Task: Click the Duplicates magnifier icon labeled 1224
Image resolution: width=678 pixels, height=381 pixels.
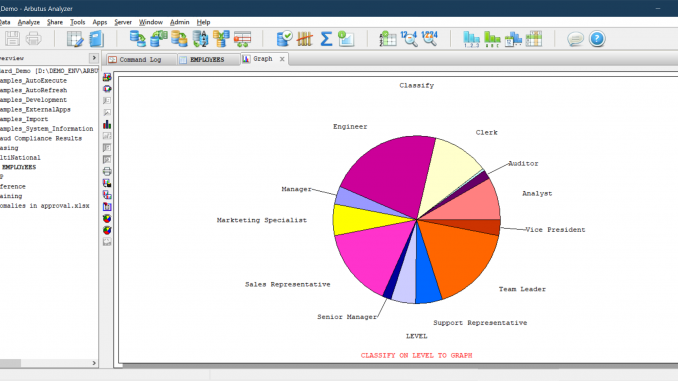Action: click(x=429, y=39)
